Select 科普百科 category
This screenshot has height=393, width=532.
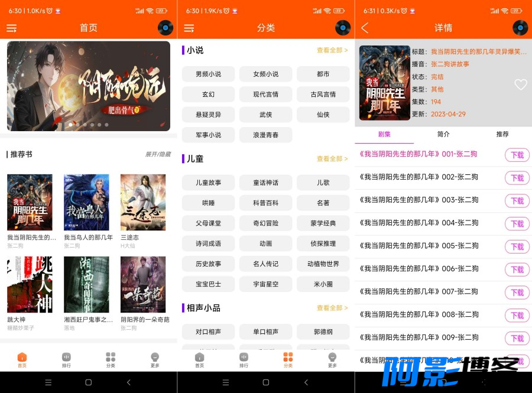point(265,203)
